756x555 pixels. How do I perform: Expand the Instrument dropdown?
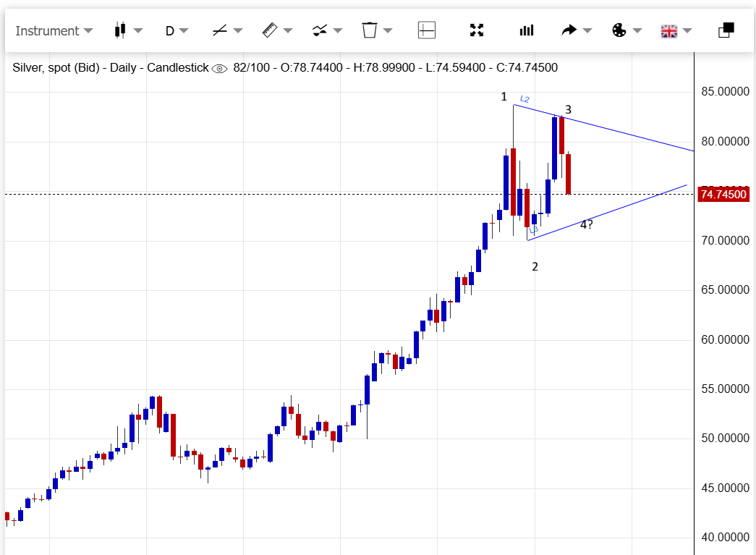(54, 30)
